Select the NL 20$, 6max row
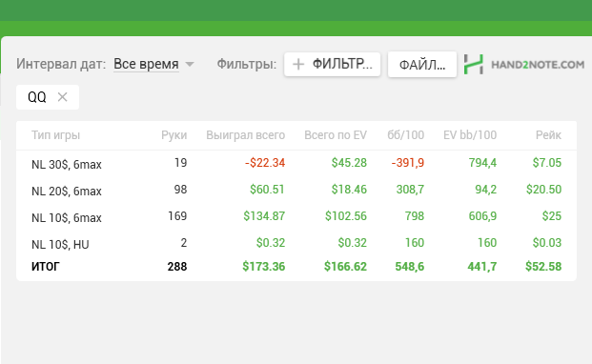This screenshot has width=592, height=364. click(x=296, y=190)
